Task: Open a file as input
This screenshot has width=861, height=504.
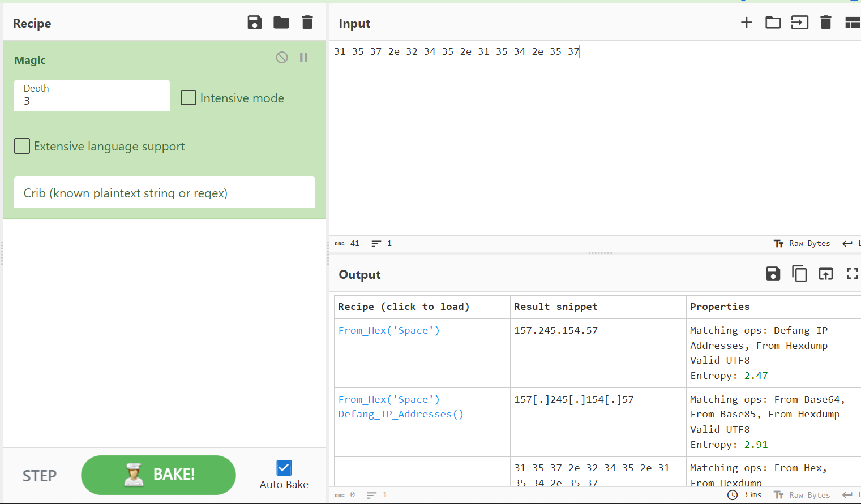Action: 773,23
